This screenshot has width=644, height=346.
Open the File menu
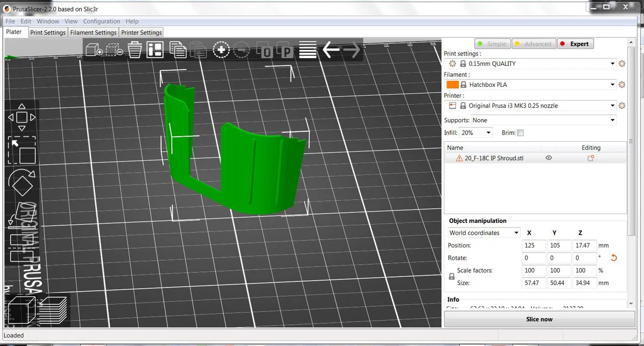(11, 22)
